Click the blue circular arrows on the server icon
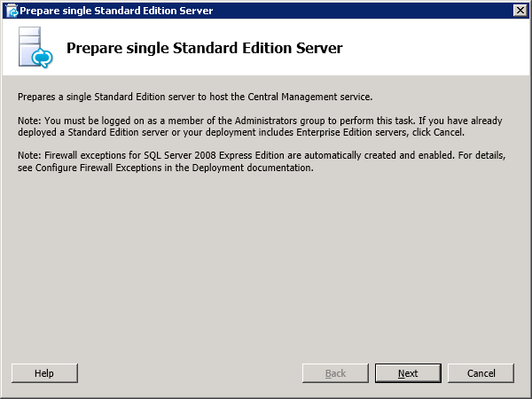532x399 pixels. pos(42,58)
